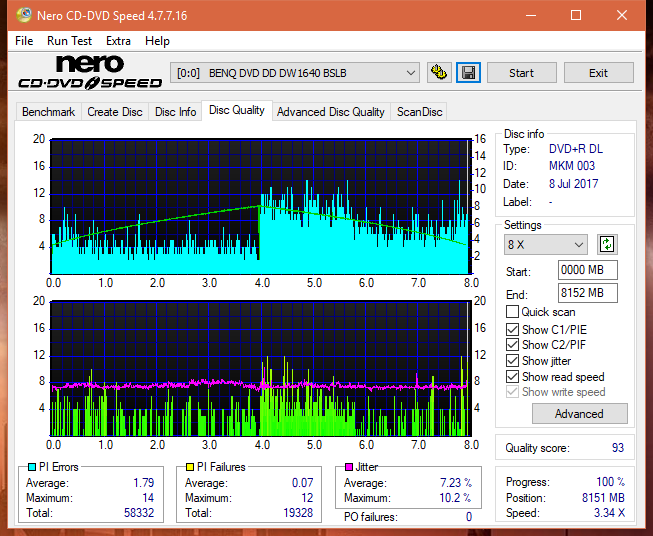Screen dimensions: 653x536
Task: Uncheck Show C1/PIE option
Action: tap(512, 329)
